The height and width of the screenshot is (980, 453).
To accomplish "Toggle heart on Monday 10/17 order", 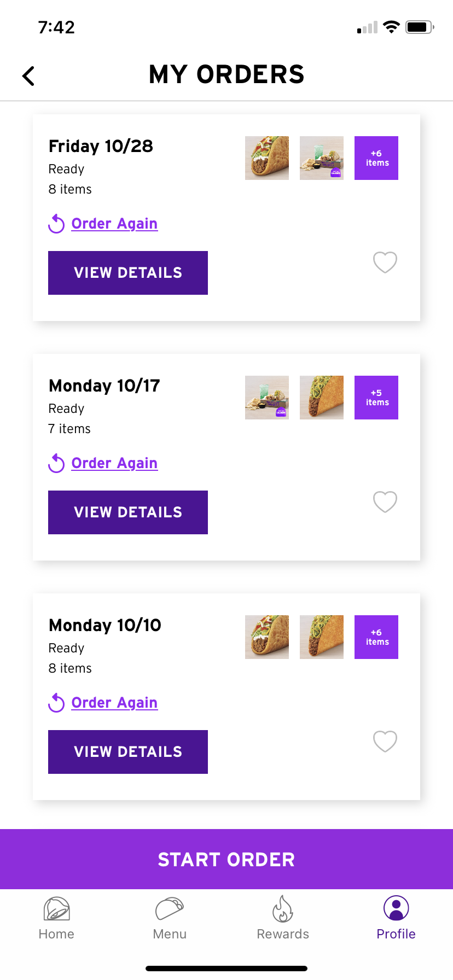I will coord(385,501).
